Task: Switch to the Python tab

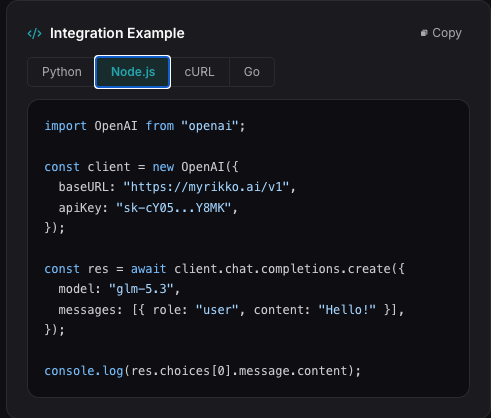Action: 62,72
